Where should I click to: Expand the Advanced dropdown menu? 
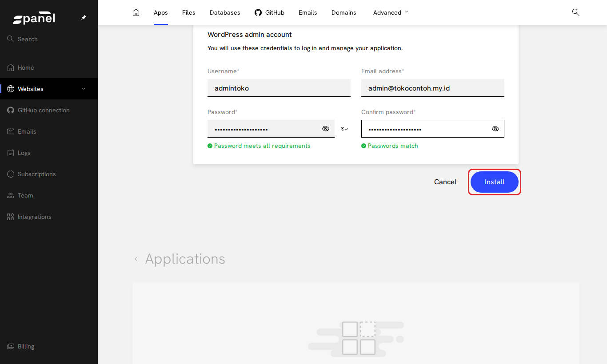coord(391,12)
